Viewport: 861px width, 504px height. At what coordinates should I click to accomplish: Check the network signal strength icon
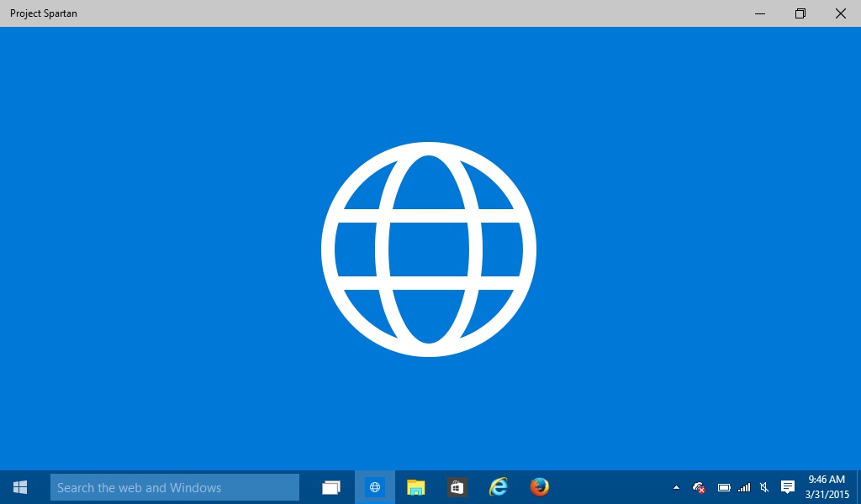743,487
